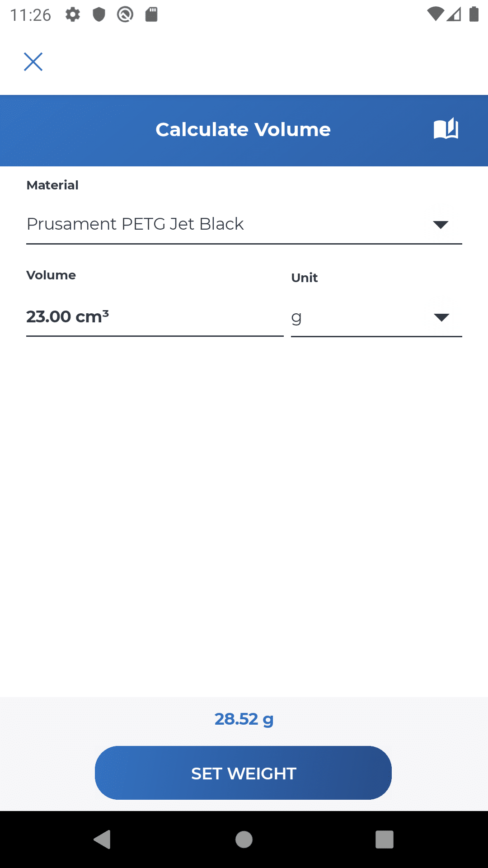488x868 pixels.
Task: Expand the Material dropdown arrow
Action: click(441, 225)
